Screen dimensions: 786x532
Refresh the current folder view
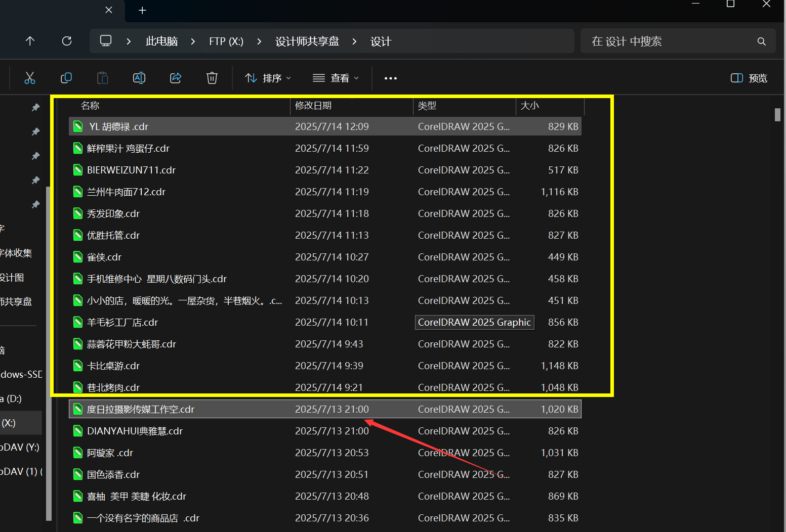[67, 41]
